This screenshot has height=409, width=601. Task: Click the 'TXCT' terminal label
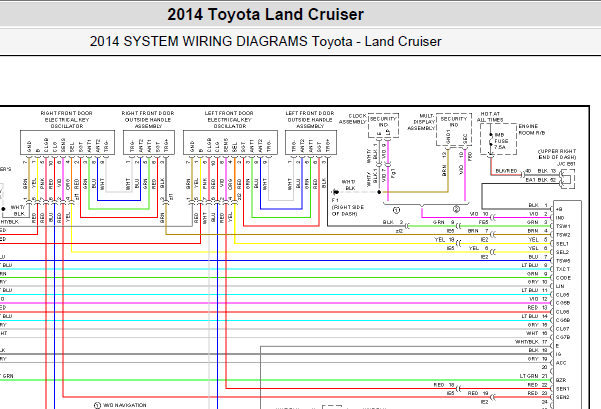click(x=563, y=269)
